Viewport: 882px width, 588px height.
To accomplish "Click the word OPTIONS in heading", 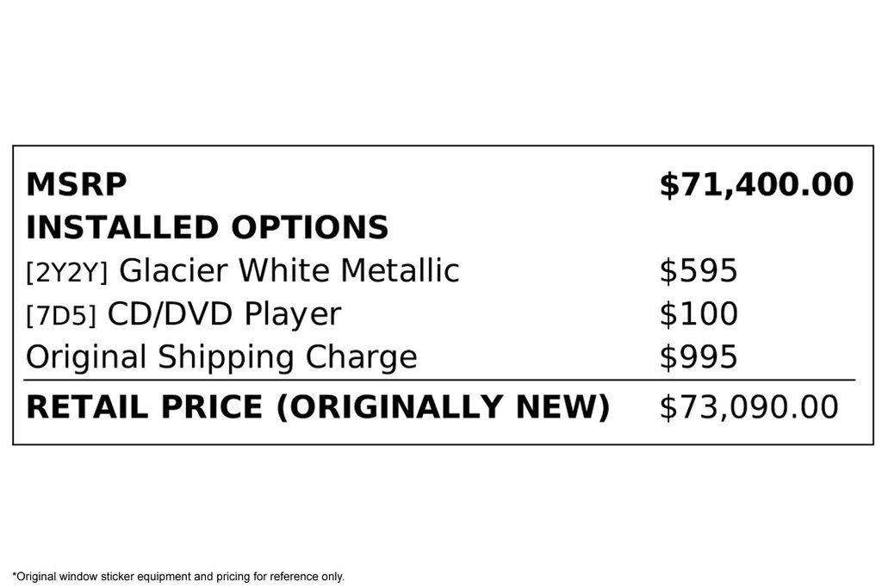I will tap(310, 227).
